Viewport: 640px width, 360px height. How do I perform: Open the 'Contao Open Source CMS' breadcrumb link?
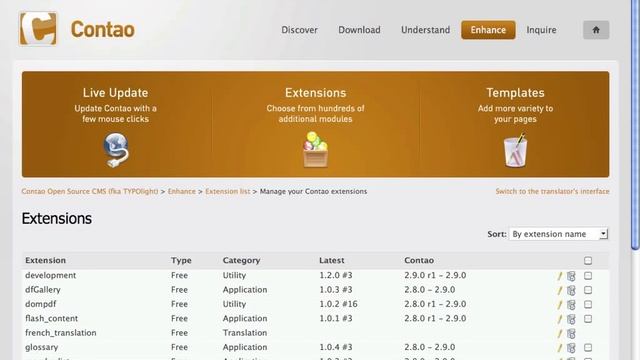coord(90,191)
